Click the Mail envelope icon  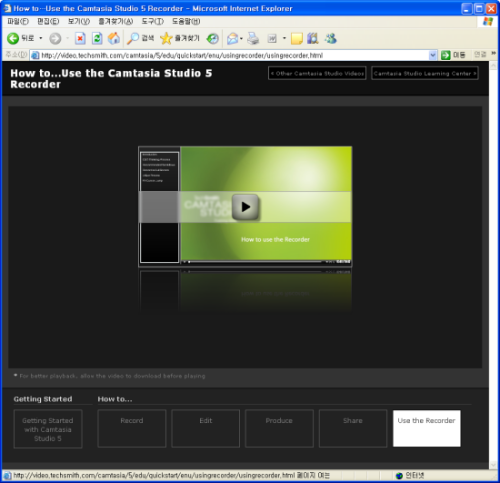232,39
